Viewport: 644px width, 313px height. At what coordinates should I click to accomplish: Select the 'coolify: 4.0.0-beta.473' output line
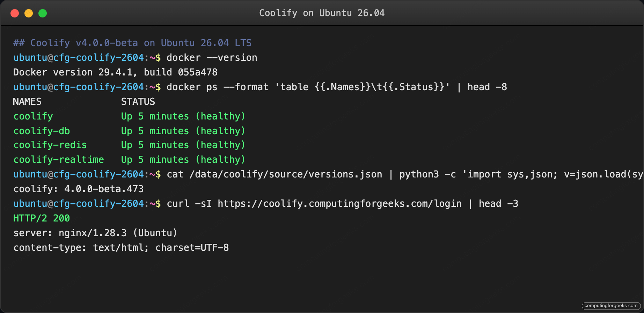79,189
